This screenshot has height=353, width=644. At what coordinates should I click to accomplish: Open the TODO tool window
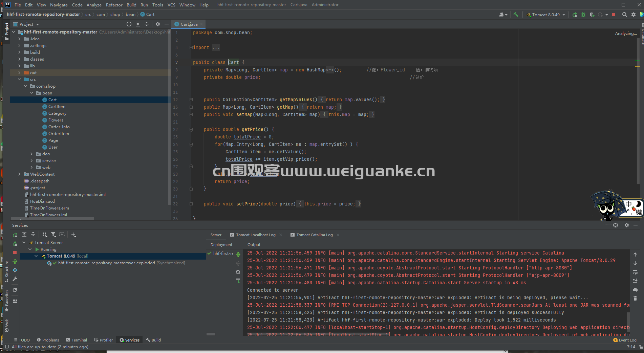pos(21,340)
